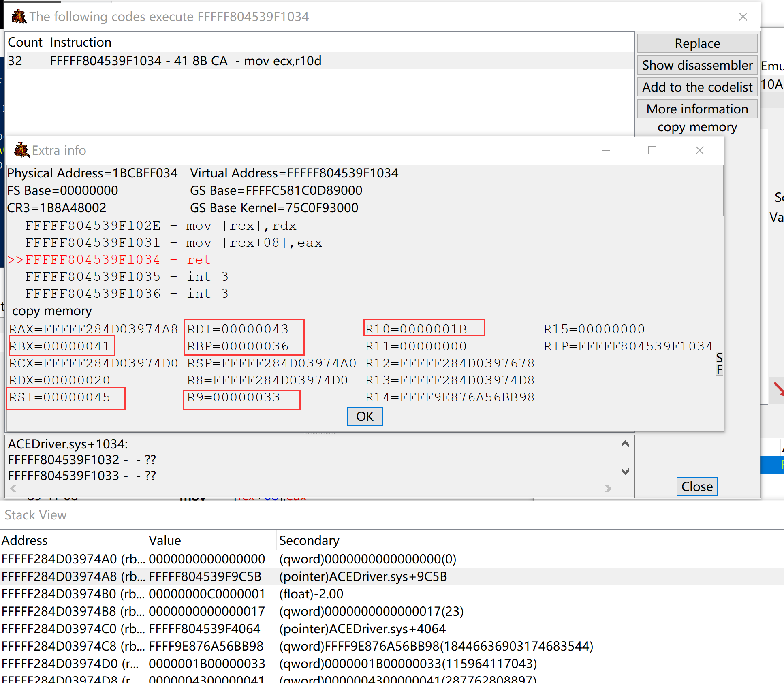
Task: Click the Replace button
Action: 697,43
